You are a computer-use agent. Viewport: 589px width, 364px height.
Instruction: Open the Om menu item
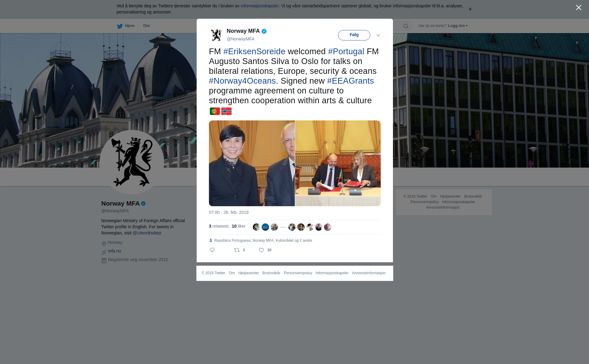[146, 26]
